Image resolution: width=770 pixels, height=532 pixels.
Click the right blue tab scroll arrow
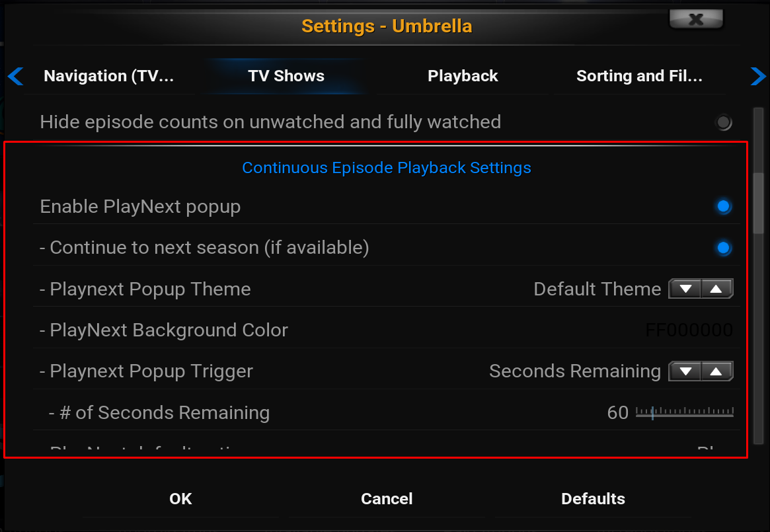pos(757,77)
